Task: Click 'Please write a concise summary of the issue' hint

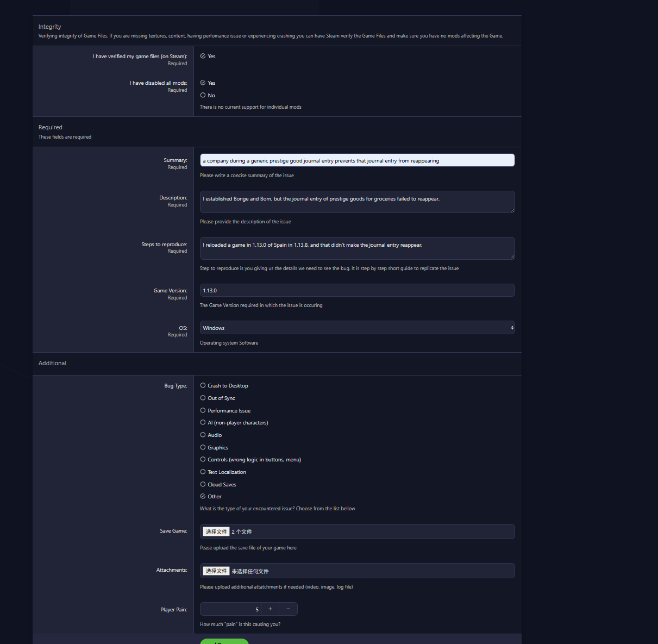Action: (x=247, y=176)
